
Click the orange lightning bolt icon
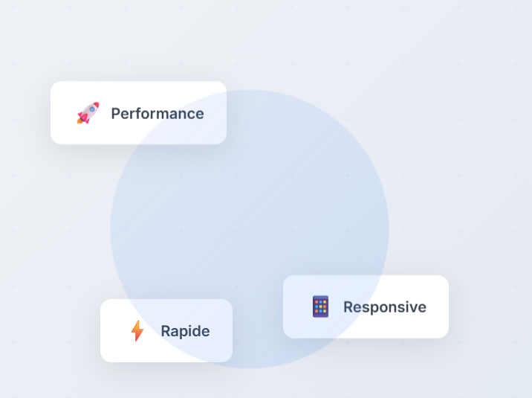click(x=137, y=330)
